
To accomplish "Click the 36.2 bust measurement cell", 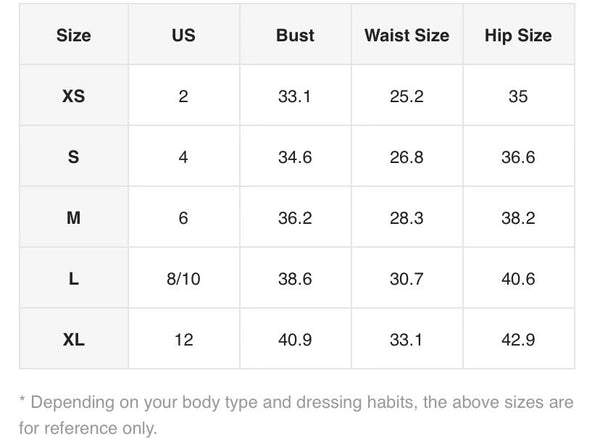I will click(x=295, y=218).
